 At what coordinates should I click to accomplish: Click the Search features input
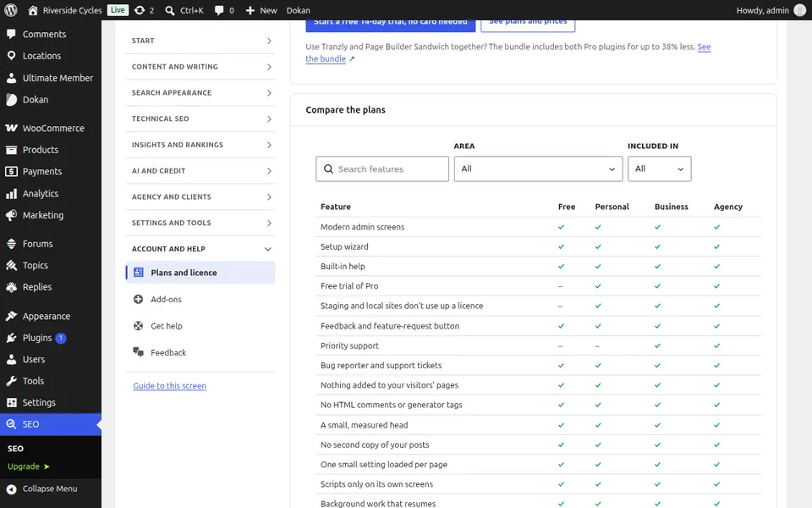382,169
